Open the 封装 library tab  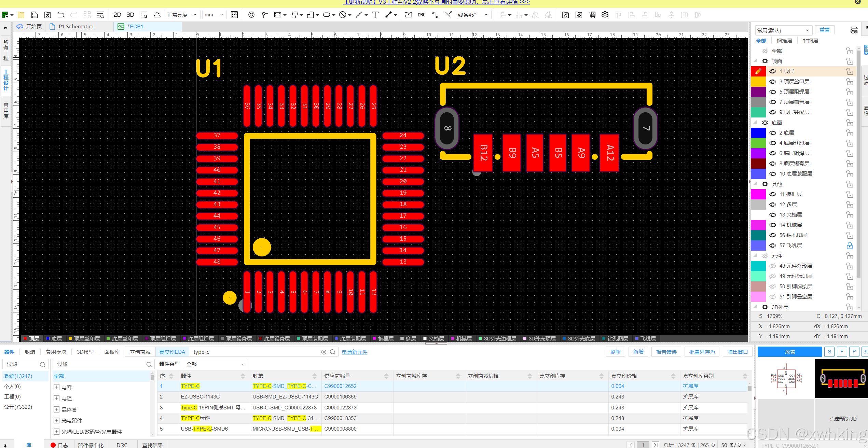point(30,352)
